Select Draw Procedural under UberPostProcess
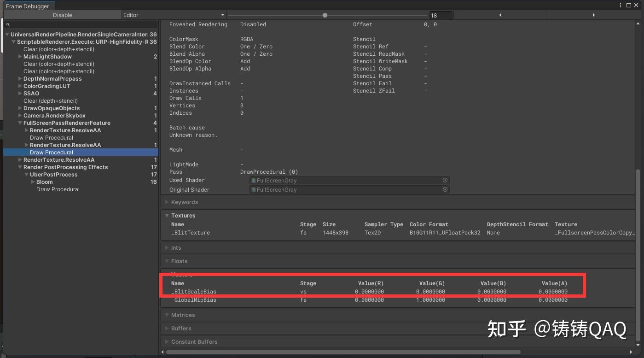This screenshot has width=644, height=358. pos(58,189)
